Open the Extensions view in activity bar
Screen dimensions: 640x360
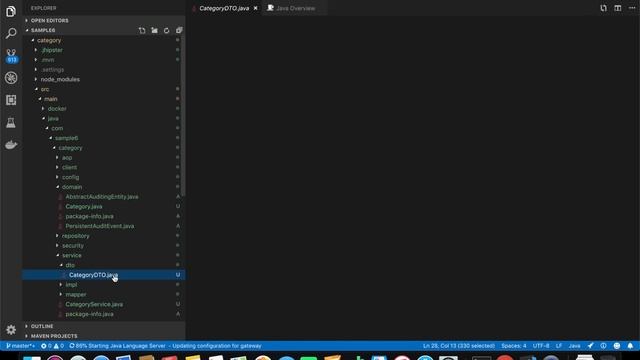pos(11,100)
